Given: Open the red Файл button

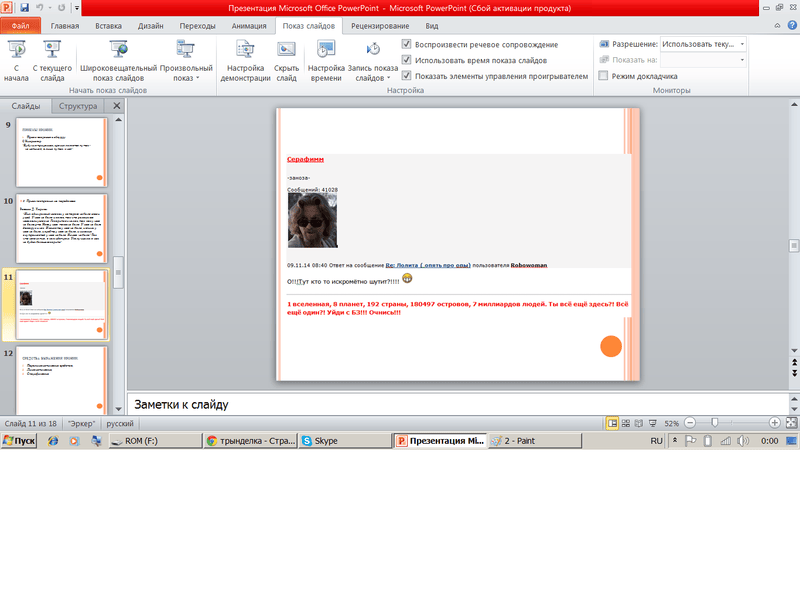Looking at the screenshot, I should pos(21,26).
